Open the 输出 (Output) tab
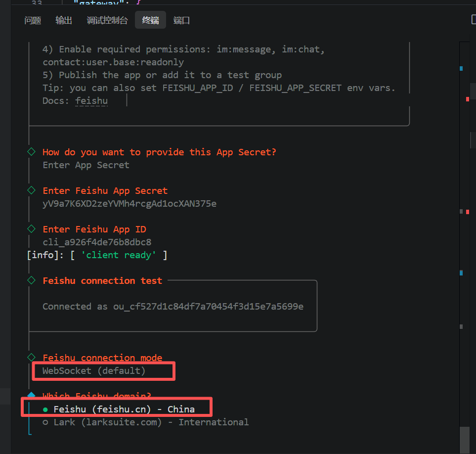Image resolution: width=476 pixels, height=454 pixels. coord(64,20)
